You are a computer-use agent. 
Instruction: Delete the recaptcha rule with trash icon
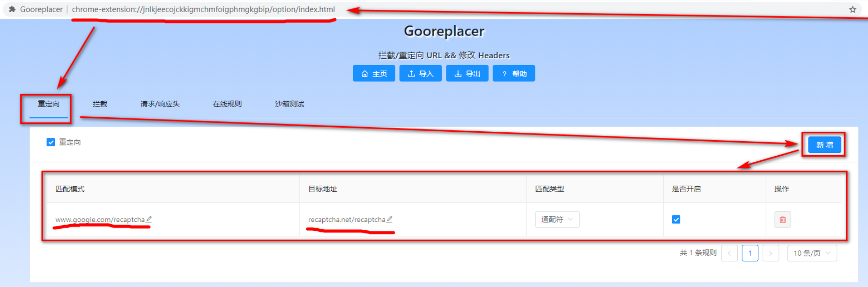point(782,219)
